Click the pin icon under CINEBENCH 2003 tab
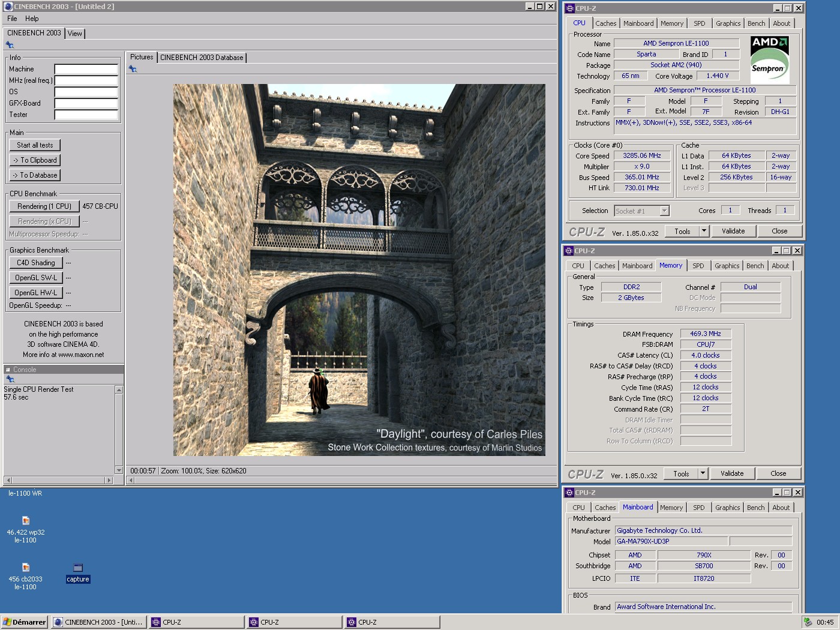The width and height of the screenshot is (840, 630). (10, 45)
